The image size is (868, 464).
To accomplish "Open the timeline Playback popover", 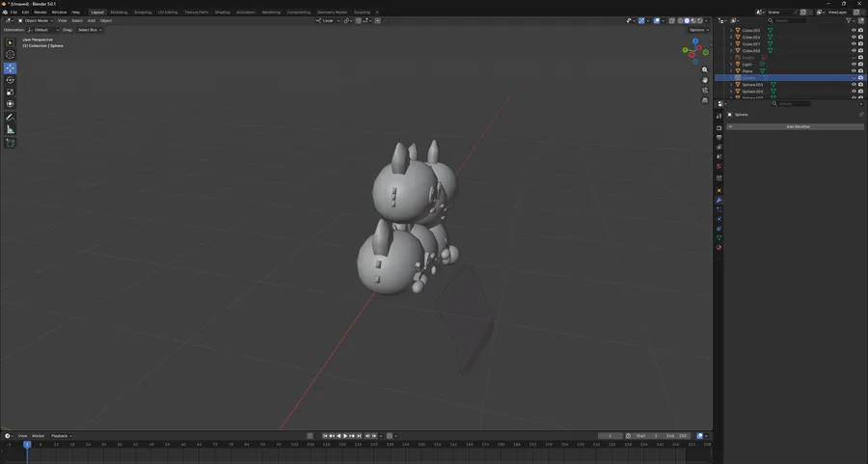I will pyautogui.click(x=61, y=436).
